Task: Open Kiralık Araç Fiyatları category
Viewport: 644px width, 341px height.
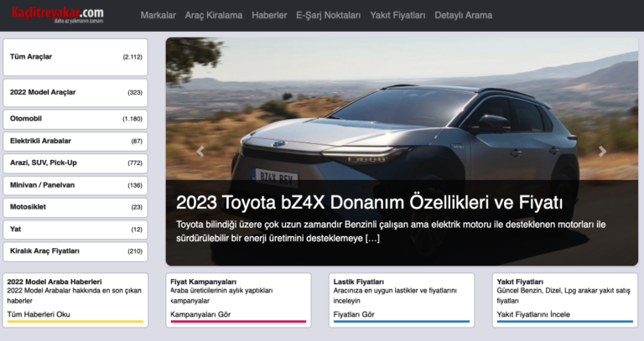Action: point(75,251)
